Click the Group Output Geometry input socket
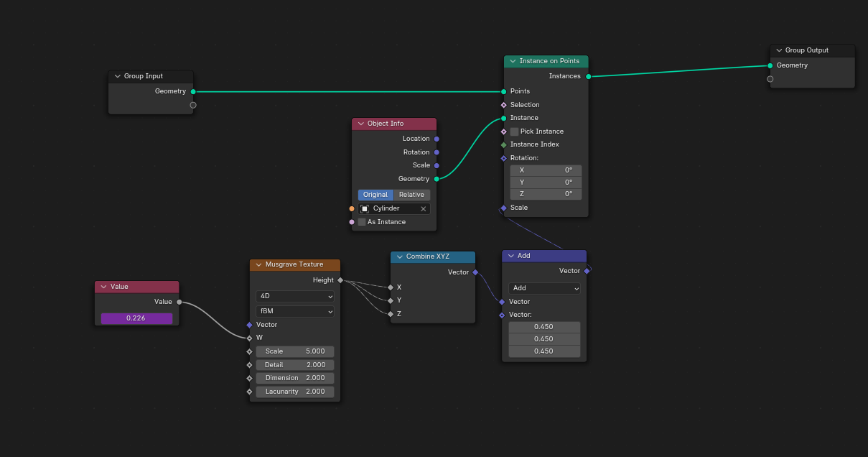The height and width of the screenshot is (457, 868). (770, 65)
